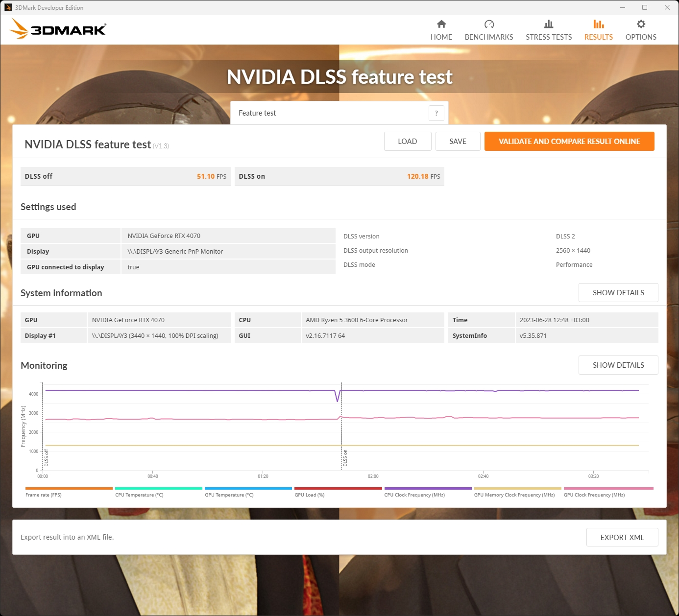The image size is (679, 616).
Task: Click the DLSS on marker in chart
Action: 345,458
